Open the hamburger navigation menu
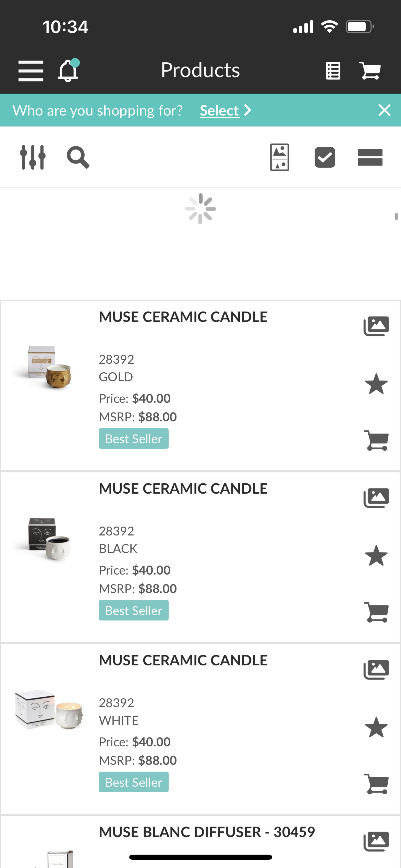The width and height of the screenshot is (401, 868). click(31, 71)
